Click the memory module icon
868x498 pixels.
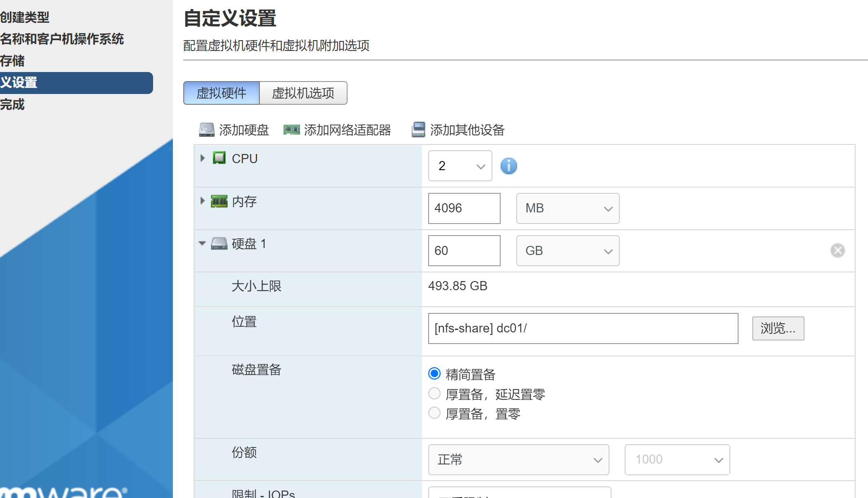(x=219, y=201)
